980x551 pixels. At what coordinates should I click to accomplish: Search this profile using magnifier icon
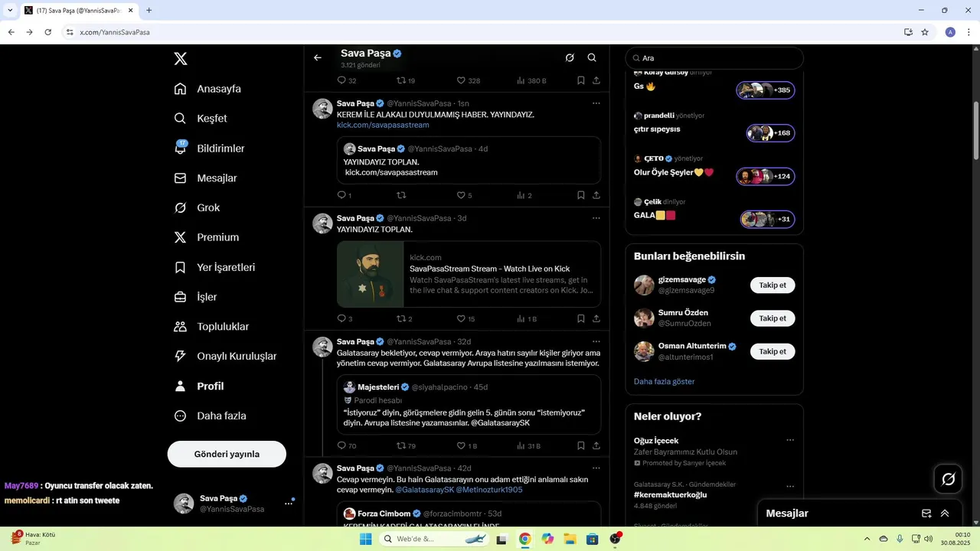pyautogui.click(x=592, y=57)
